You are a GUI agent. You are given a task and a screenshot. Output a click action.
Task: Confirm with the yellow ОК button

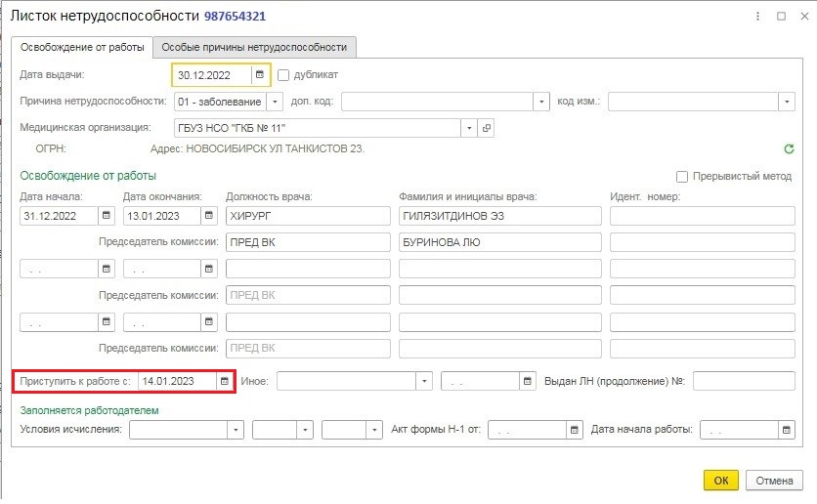point(721,481)
